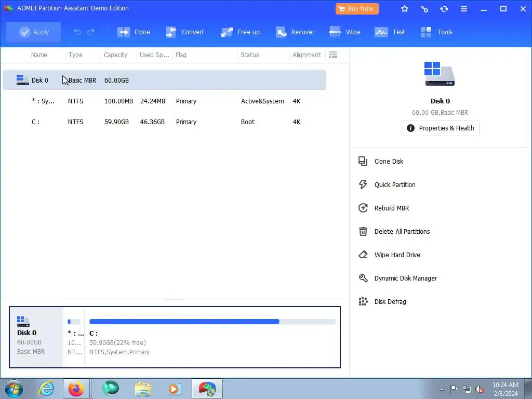Click the muted volume tray icon
Viewport: 532px width, 399px height.
(x=480, y=390)
